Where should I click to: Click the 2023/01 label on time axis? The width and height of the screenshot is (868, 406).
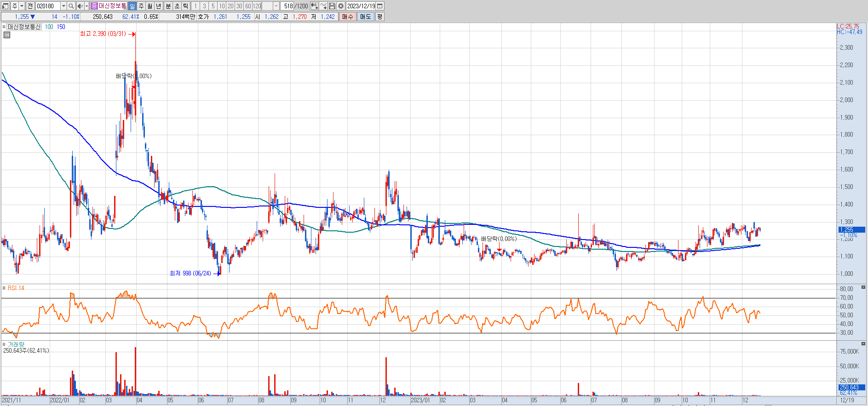coord(420,400)
